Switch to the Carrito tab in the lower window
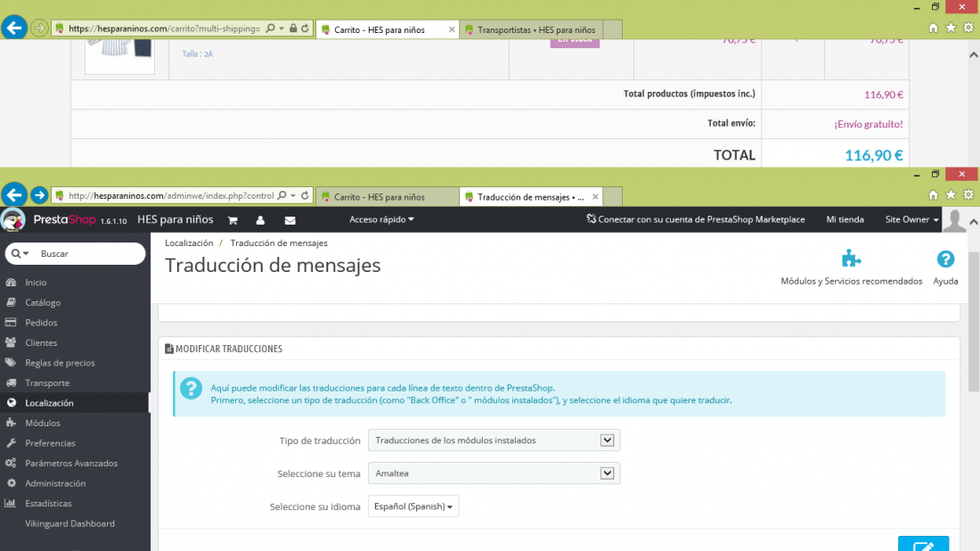This screenshot has width=980, height=551. 388,196
